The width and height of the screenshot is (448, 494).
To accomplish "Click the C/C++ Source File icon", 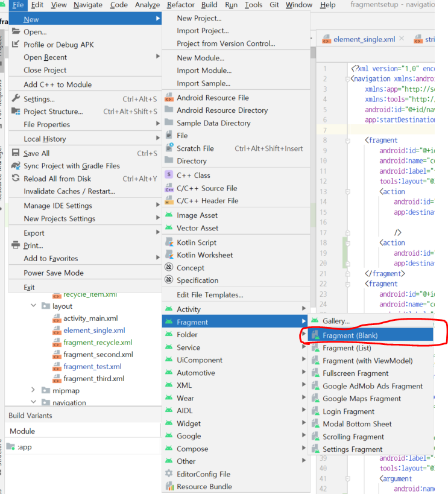I will pyautogui.click(x=169, y=188).
